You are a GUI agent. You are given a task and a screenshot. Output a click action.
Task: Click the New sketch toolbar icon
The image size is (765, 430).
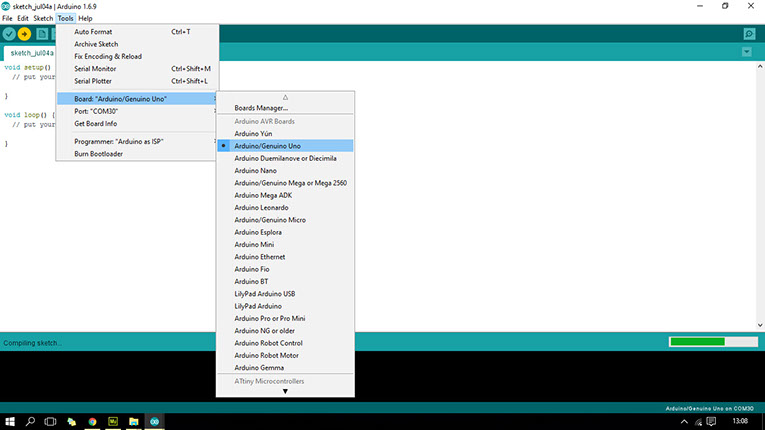(42, 34)
